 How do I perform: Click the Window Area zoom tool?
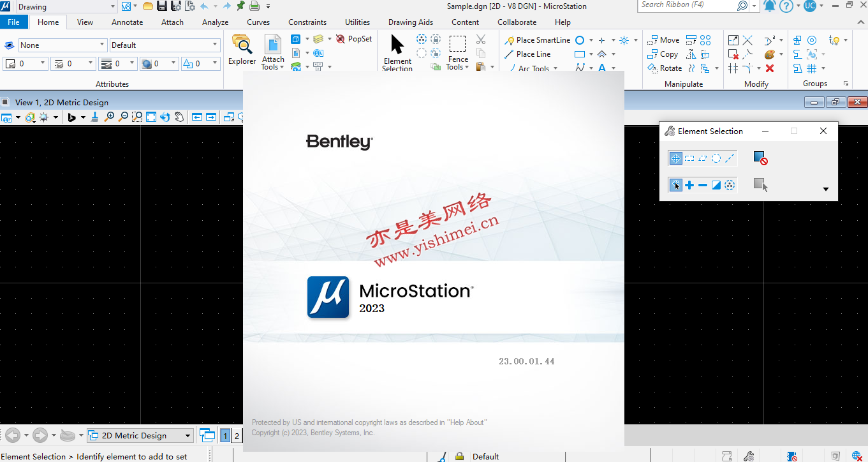pos(137,117)
